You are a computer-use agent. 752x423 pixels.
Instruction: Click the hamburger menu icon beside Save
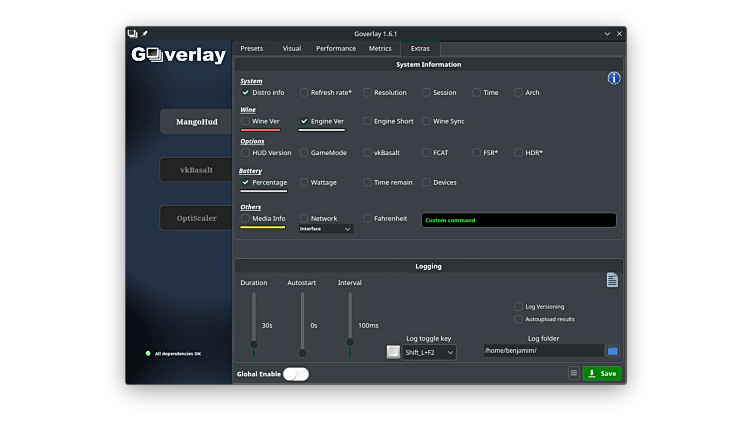[x=574, y=373]
